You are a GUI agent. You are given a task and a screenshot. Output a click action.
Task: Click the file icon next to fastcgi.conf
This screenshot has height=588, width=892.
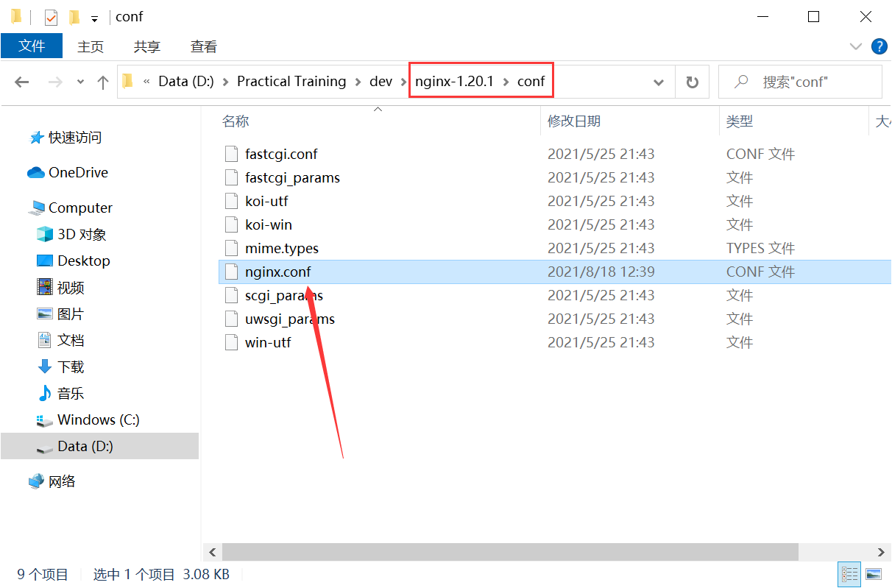(232, 154)
